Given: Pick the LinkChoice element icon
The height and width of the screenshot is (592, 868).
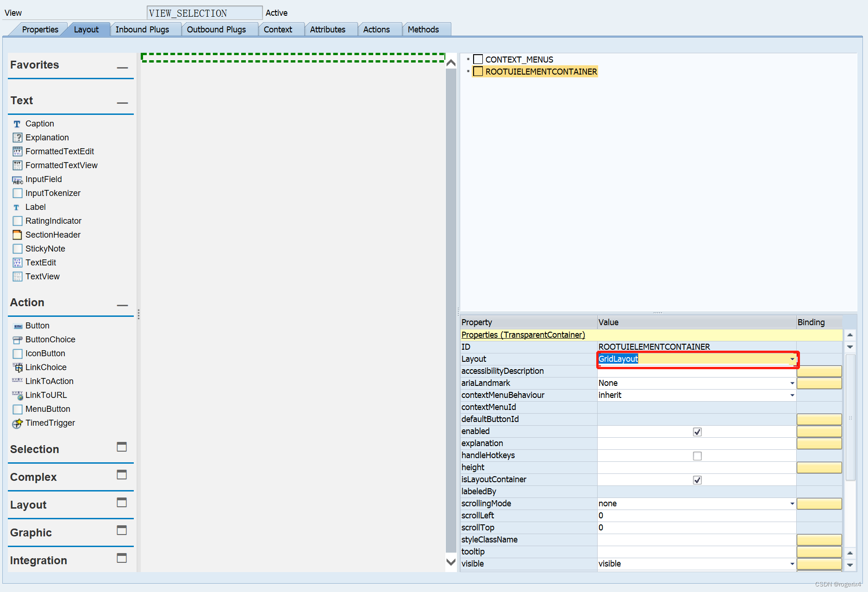Looking at the screenshot, I should click(17, 367).
